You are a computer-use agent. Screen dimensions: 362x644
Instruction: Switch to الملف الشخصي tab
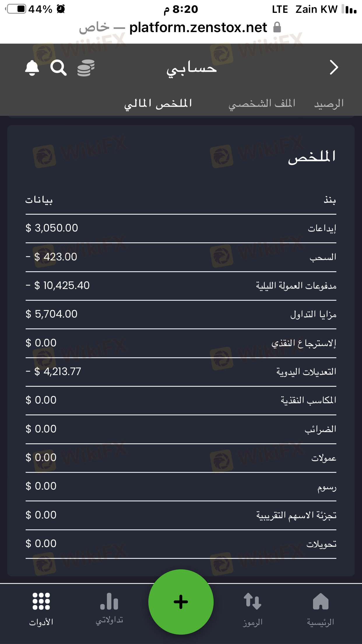[262, 104]
